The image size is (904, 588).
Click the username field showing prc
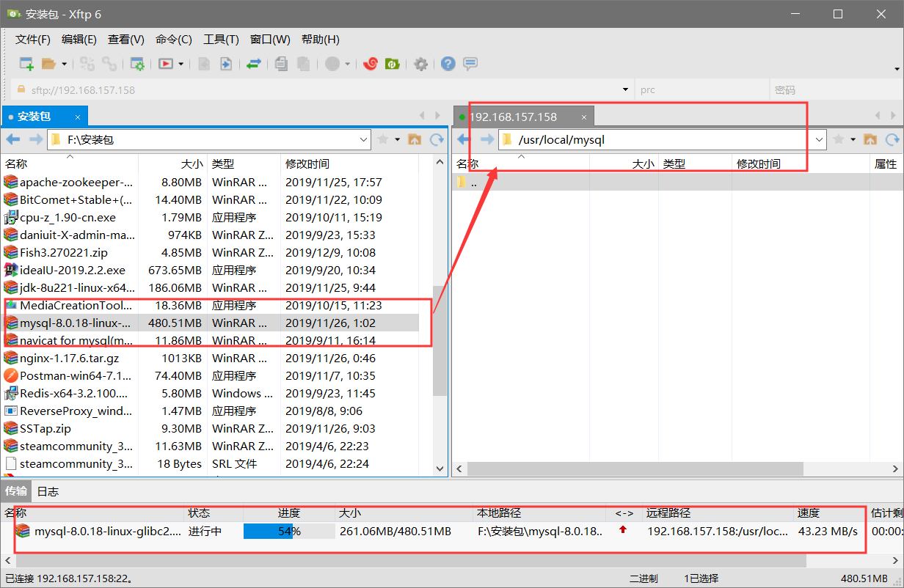tap(701, 89)
